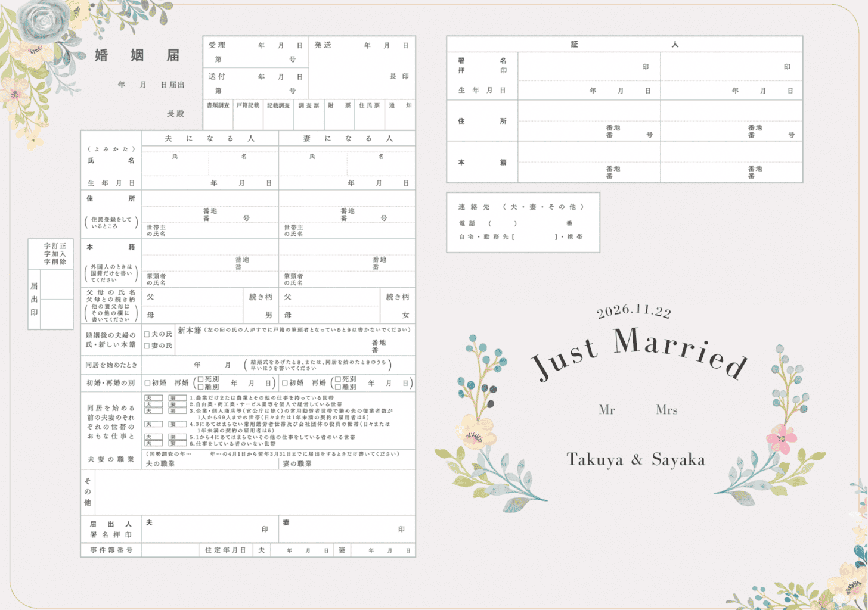Click the 連絡先 contact label
868x610 pixels.
point(474,207)
